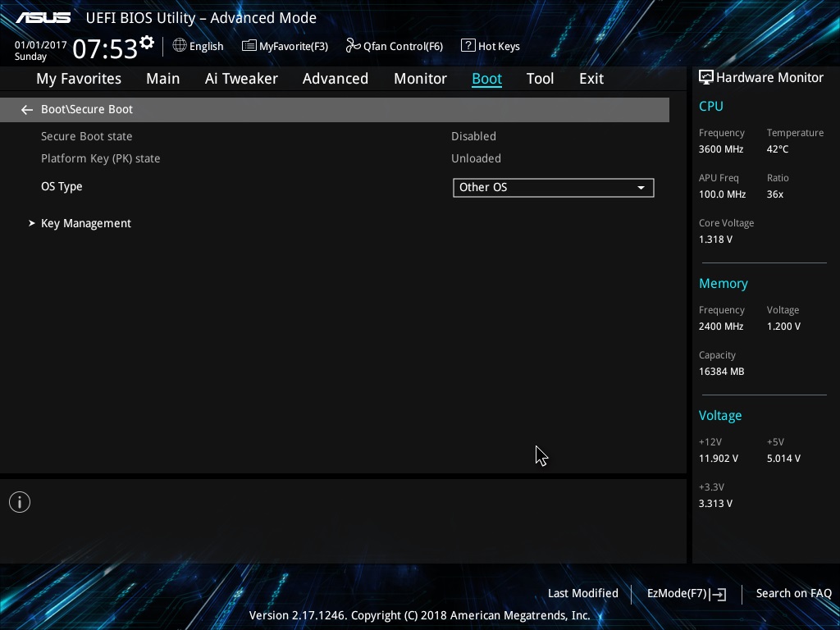
Task: Select the Tool tab
Action: (x=540, y=79)
